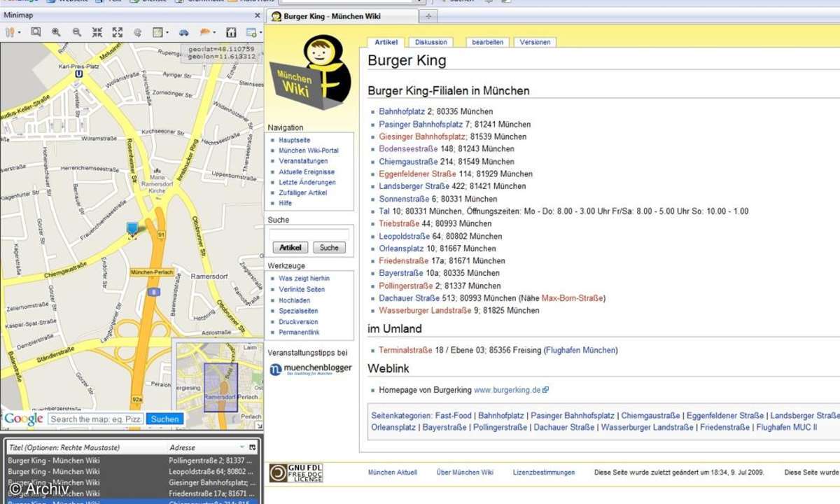
Task: Click the Artikel search button
Action: (290, 247)
